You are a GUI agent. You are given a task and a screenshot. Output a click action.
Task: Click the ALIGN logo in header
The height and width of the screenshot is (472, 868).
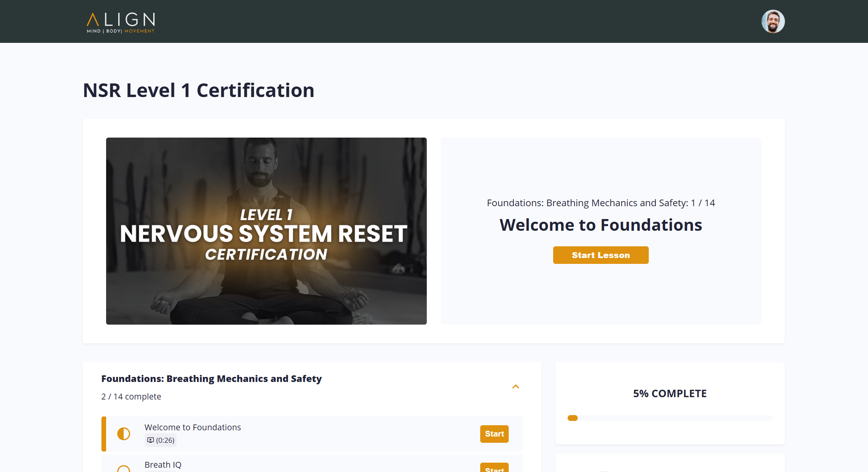[121, 19]
